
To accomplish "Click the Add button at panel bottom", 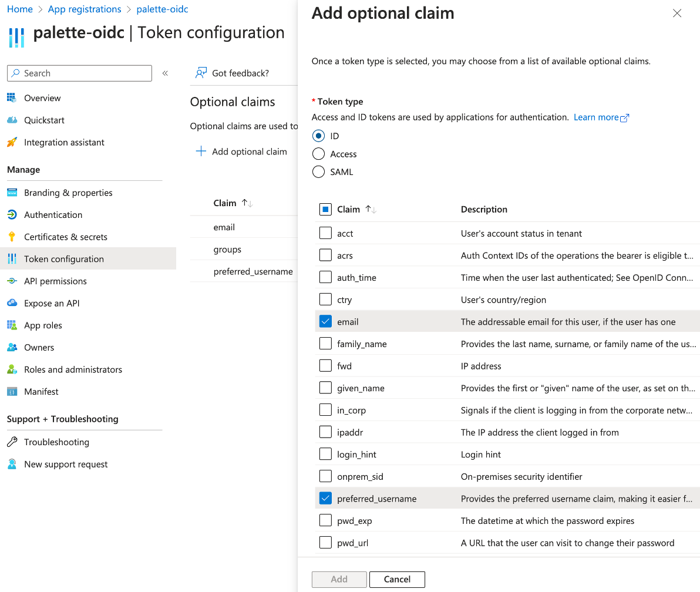I will pyautogui.click(x=339, y=579).
